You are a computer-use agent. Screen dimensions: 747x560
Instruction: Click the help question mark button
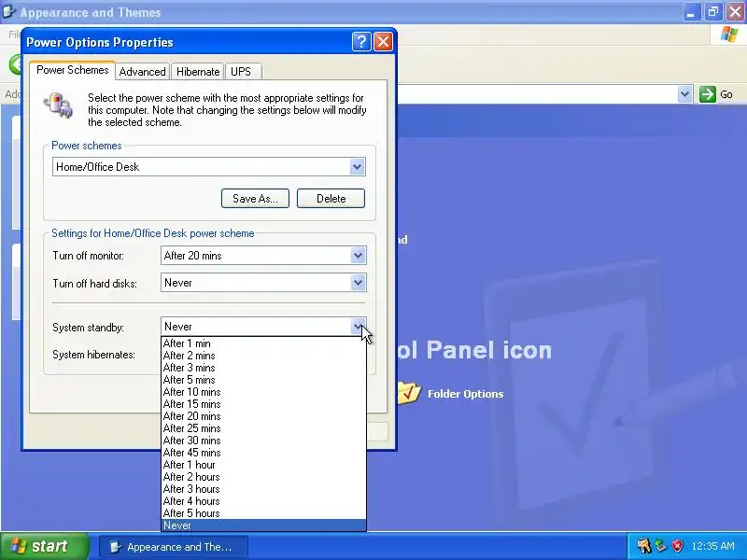[361, 42]
